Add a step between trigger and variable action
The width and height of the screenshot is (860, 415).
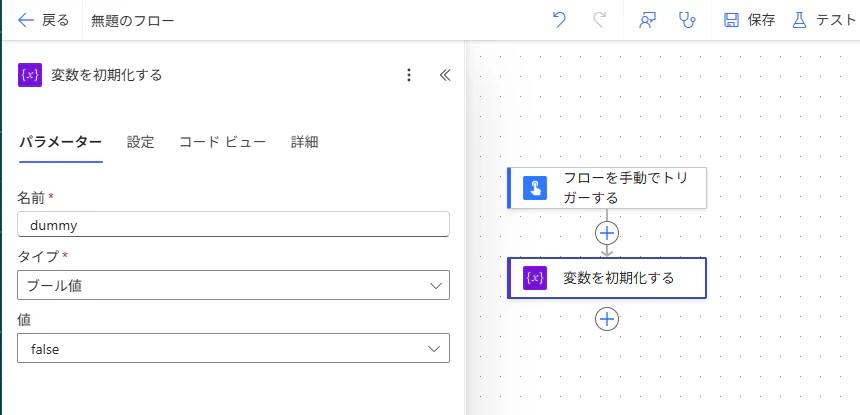point(607,234)
